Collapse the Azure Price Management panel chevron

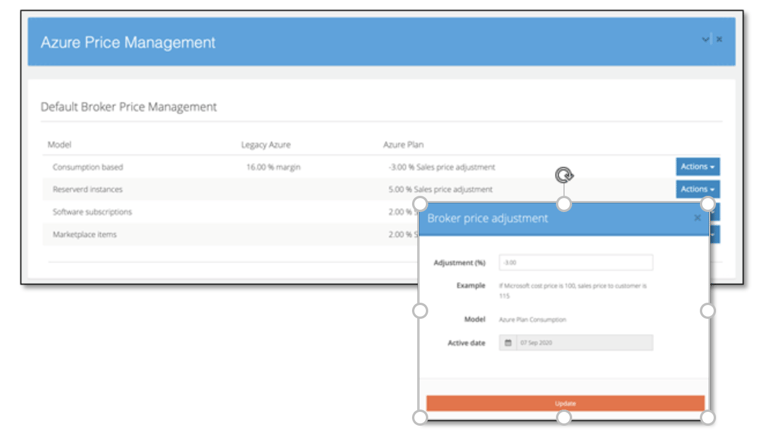point(705,39)
